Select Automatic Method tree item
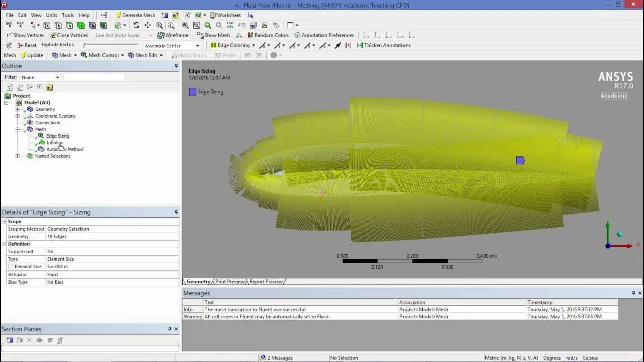 65,149
